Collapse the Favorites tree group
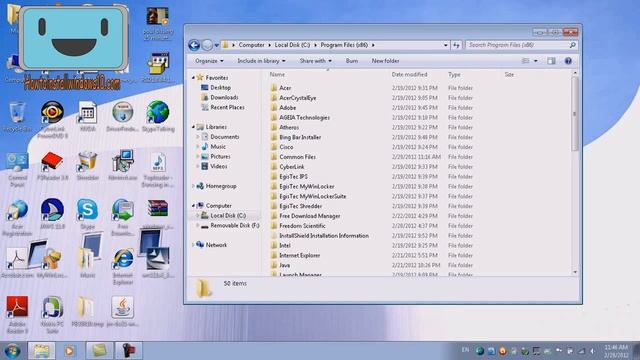 pyautogui.click(x=193, y=78)
